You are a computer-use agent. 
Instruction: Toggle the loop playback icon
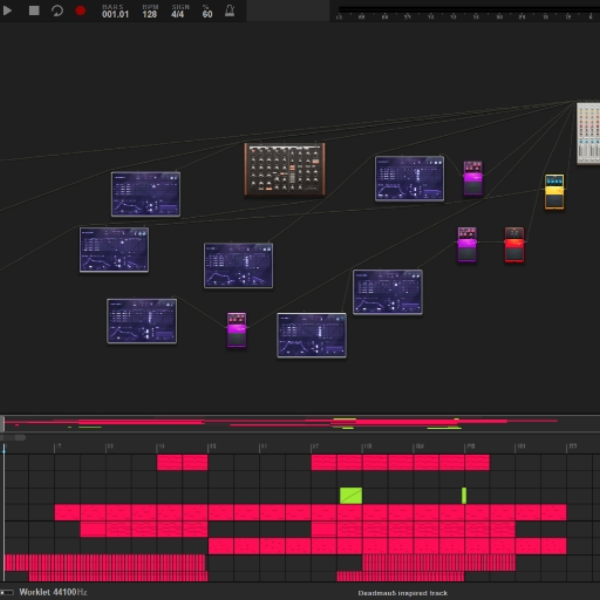click(x=57, y=10)
